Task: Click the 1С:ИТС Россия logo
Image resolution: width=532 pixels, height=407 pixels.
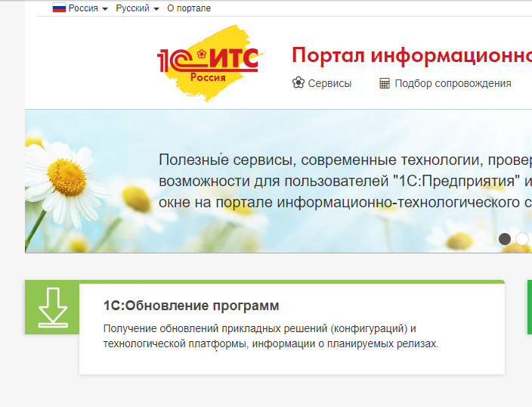Action: tap(209, 64)
